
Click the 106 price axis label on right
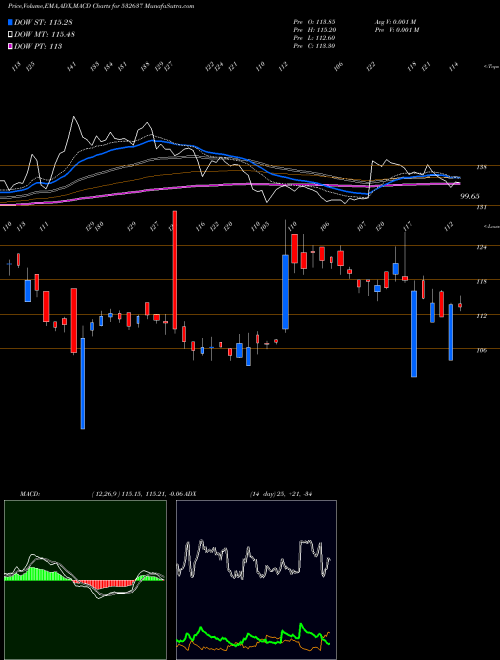pos(481,350)
